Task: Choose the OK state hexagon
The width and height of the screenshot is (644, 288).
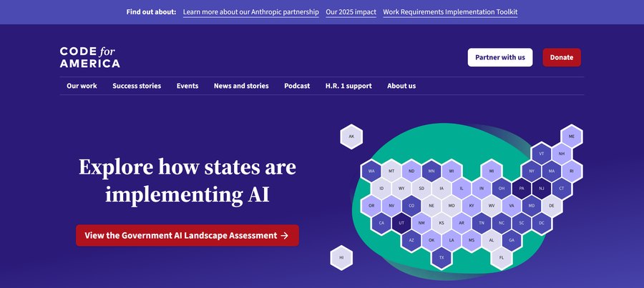Action: (431, 240)
